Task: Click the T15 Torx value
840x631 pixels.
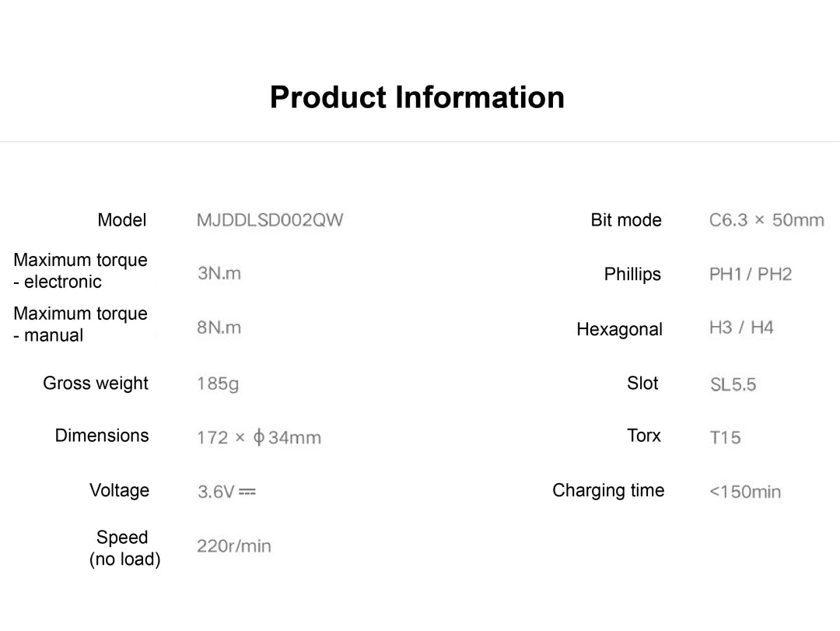Action: click(725, 437)
